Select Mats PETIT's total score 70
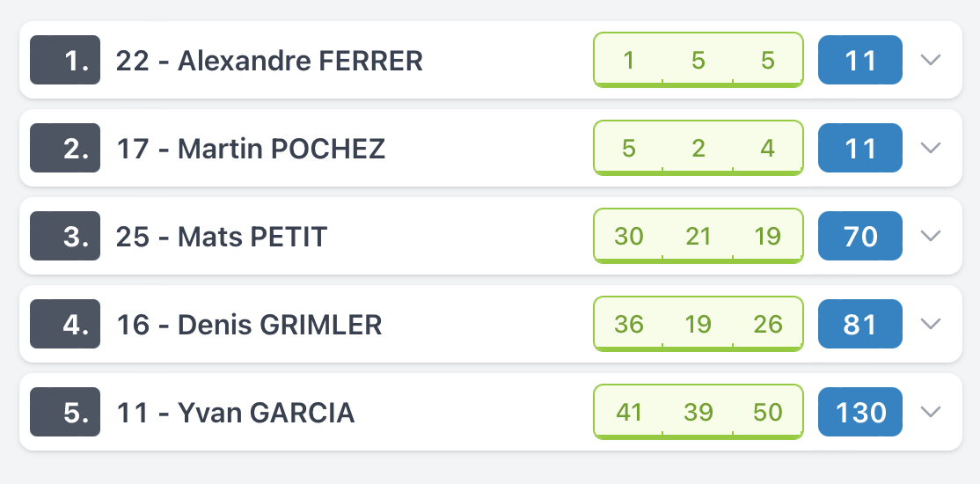The image size is (980, 484). 860,236
